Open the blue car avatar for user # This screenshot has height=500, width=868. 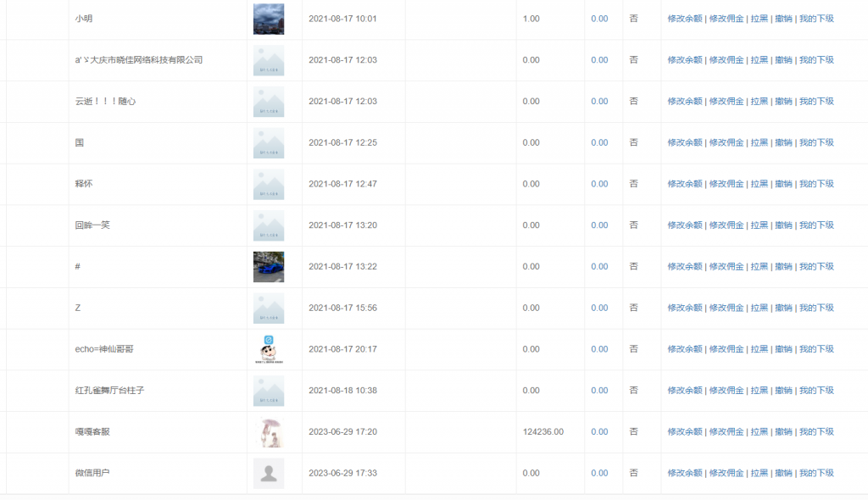(x=268, y=267)
